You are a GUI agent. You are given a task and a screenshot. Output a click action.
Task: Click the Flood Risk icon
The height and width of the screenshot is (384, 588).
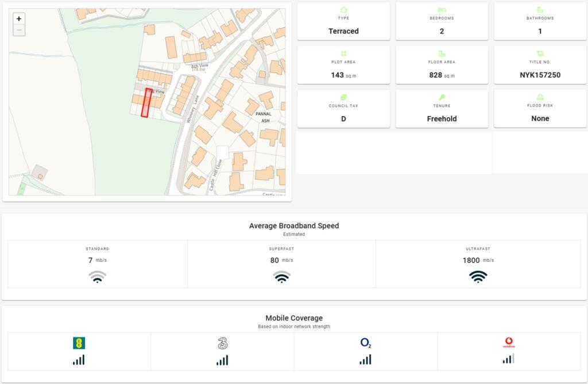[540, 97]
